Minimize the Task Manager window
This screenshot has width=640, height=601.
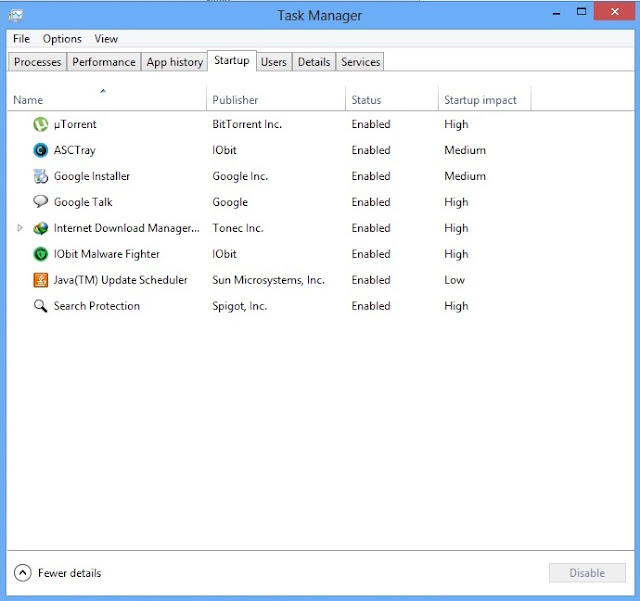point(556,13)
